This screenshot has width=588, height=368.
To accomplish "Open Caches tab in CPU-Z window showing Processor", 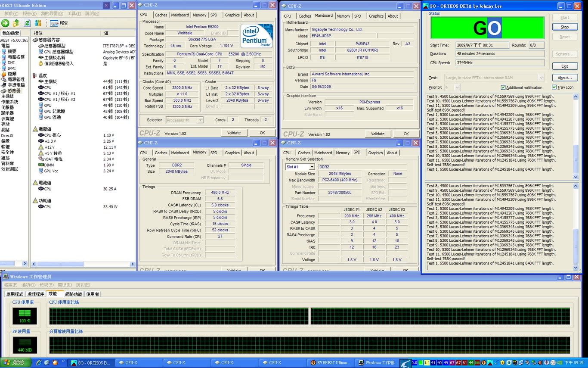I will [161, 15].
